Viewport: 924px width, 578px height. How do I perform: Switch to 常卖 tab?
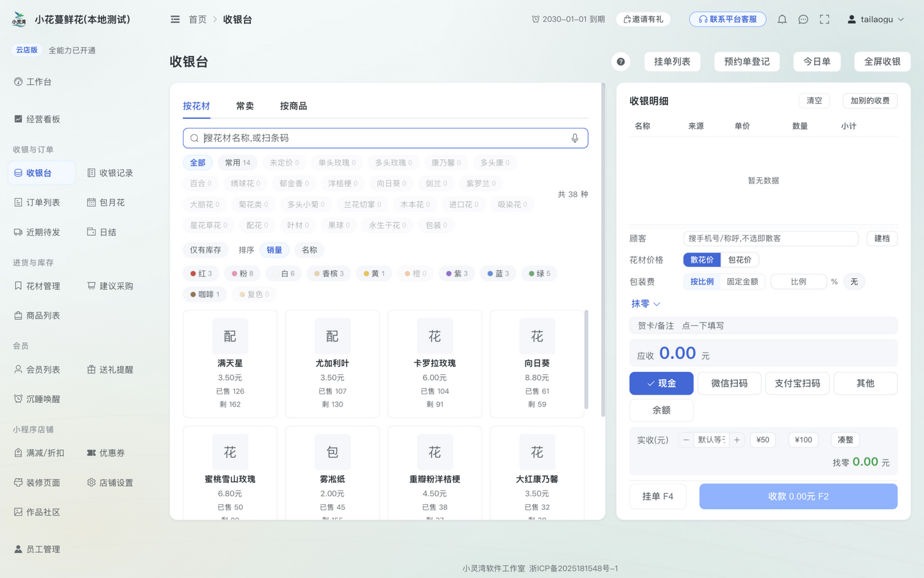click(x=244, y=106)
